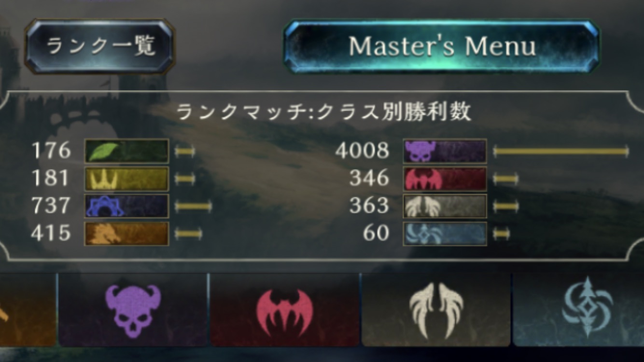Click the 415 win count number
This screenshot has width=644, height=362.
51,234
